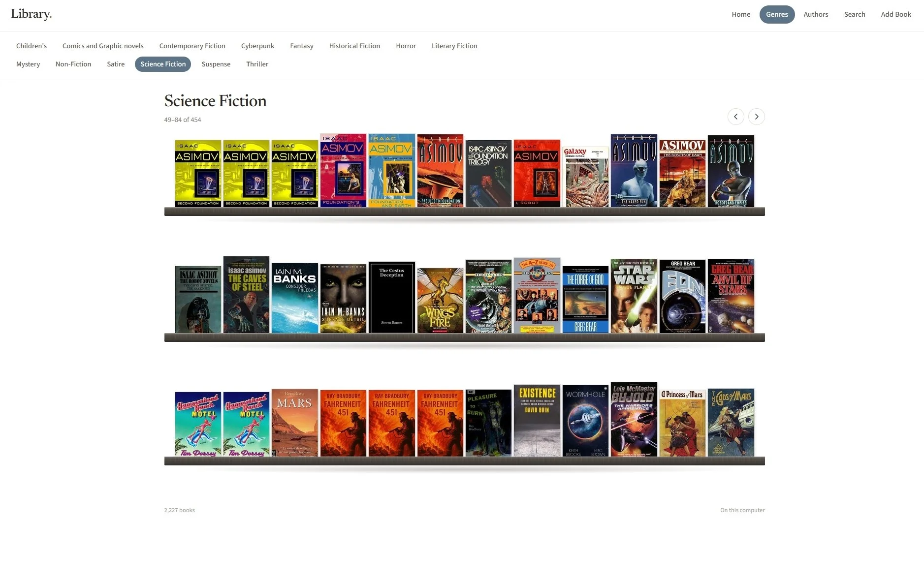This screenshot has height=581, width=924.
Task: Open The Cestus Deception cover
Action: click(391, 298)
